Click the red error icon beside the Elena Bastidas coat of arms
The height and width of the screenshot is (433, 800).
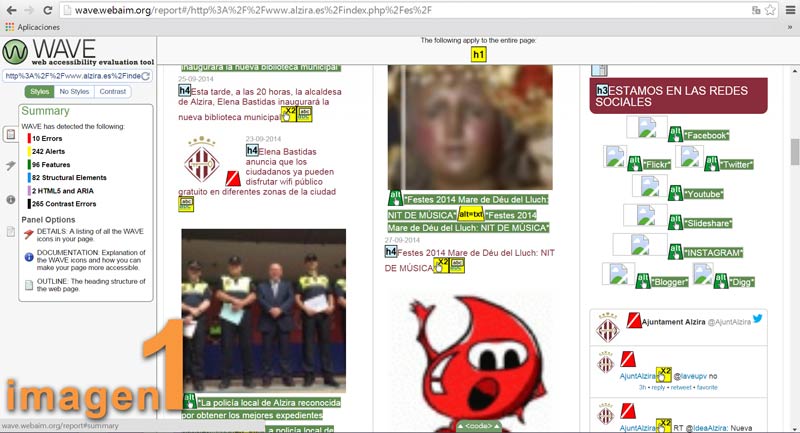(x=233, y=179)
